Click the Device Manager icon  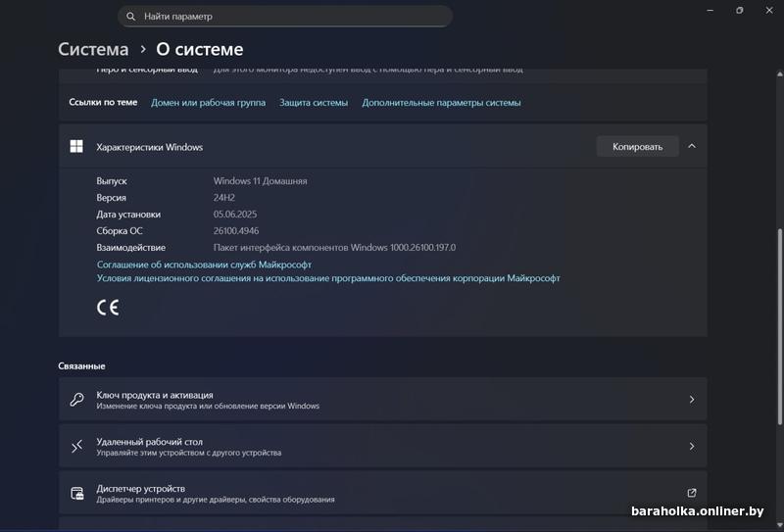[x=76, y=493]
